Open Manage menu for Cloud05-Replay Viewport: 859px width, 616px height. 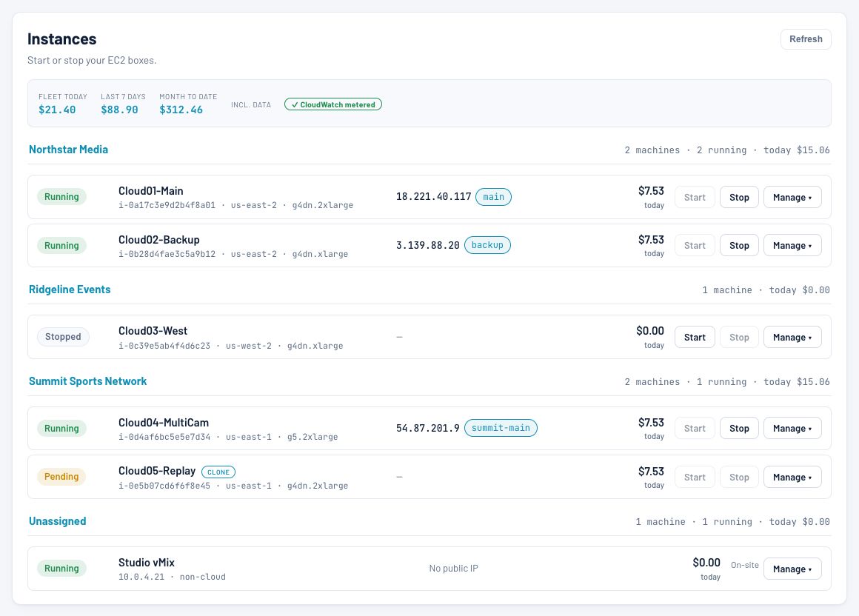[792, 477]
